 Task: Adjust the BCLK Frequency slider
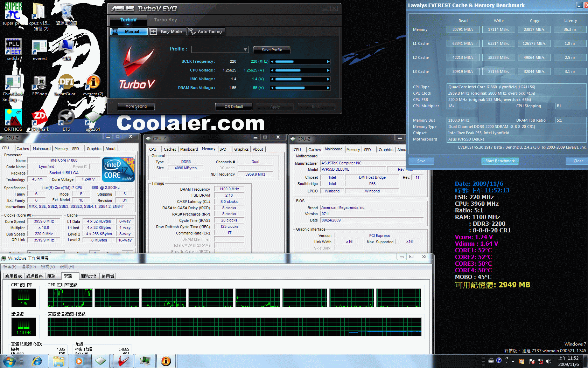coord(300,61)
